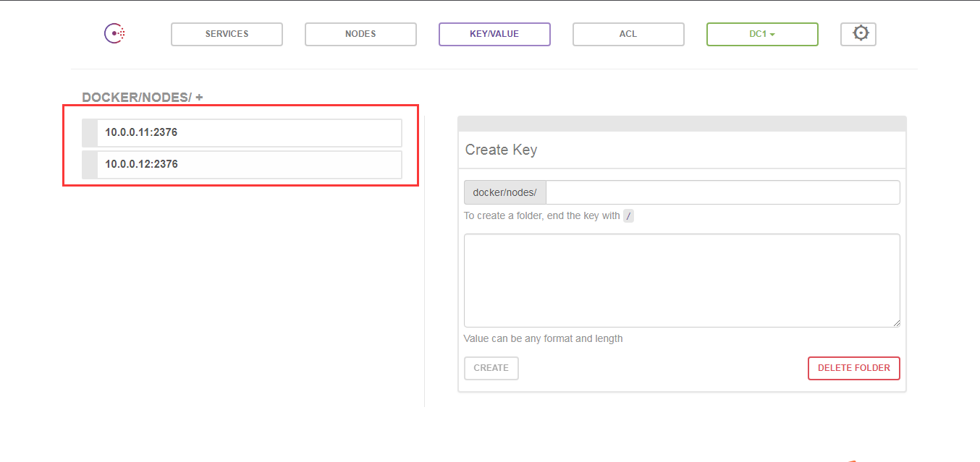Viewport: 980px width, 462px height.
Task: Click the Consul logo icon
Action: (114, 33)
